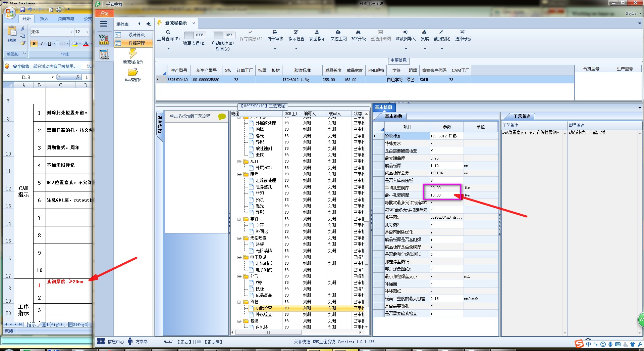Image resolution: width=644 pixels, height=351 pixels.
Task: Pick Excel font color red A
Action: [86, 44]
